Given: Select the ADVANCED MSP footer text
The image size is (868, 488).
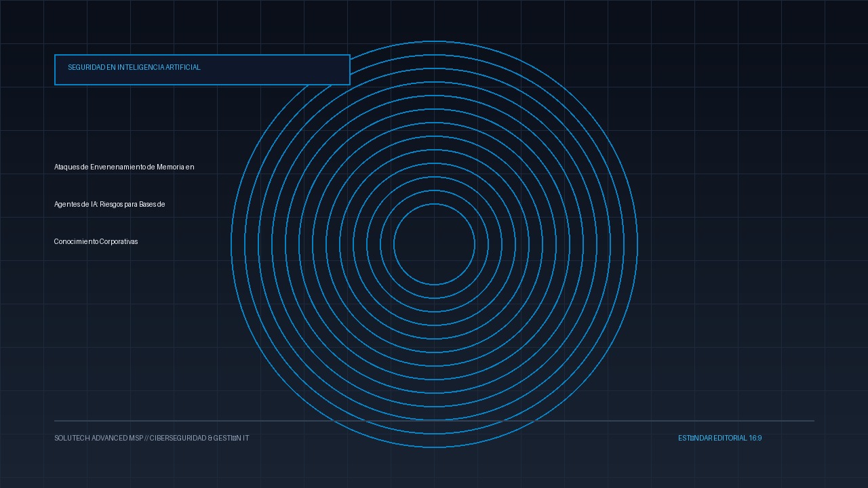Looking at the screenshot, I should tap(117, 439).
